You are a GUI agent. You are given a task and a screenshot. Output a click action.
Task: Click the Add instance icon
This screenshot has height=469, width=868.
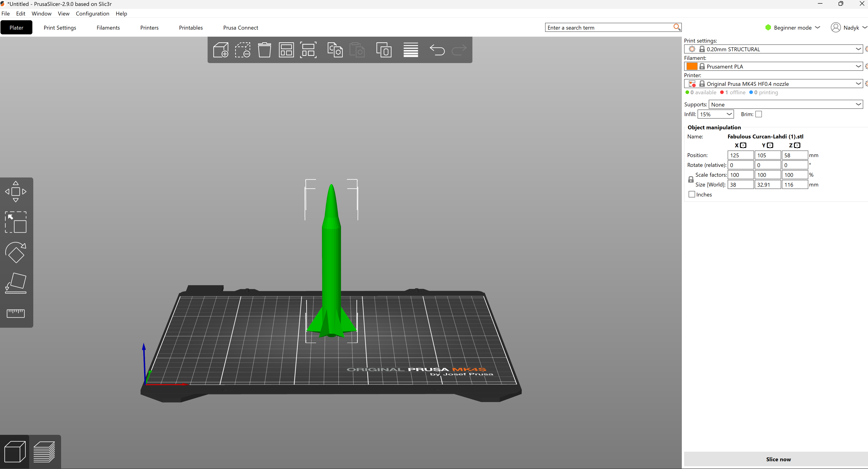pyautogui.click(x=384, y=50)
